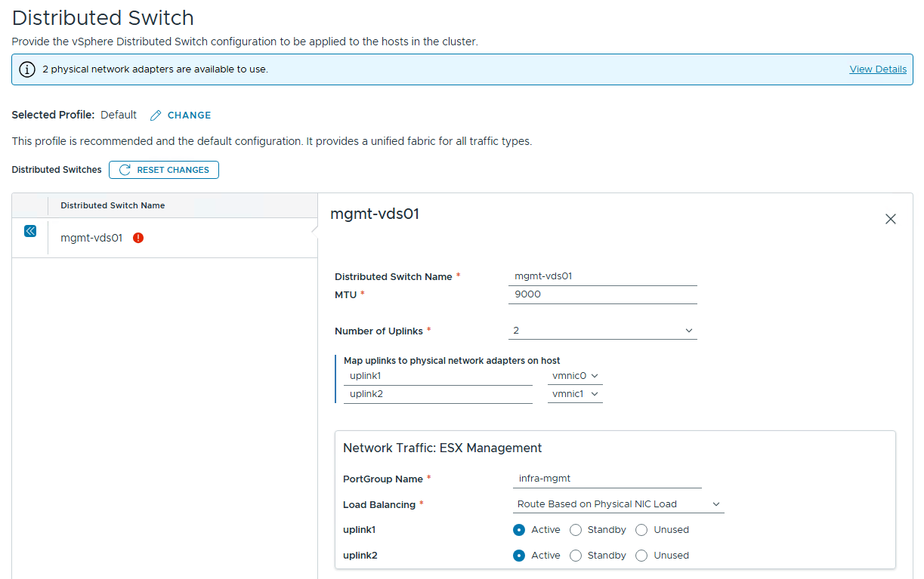The height and width of the screenshot is (579, 924).
Task: Select Active for uplink2
Action: (x=519, y=556)
